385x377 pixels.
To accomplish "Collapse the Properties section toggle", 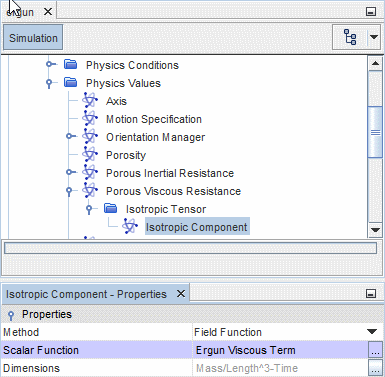I will coord(11,315).
